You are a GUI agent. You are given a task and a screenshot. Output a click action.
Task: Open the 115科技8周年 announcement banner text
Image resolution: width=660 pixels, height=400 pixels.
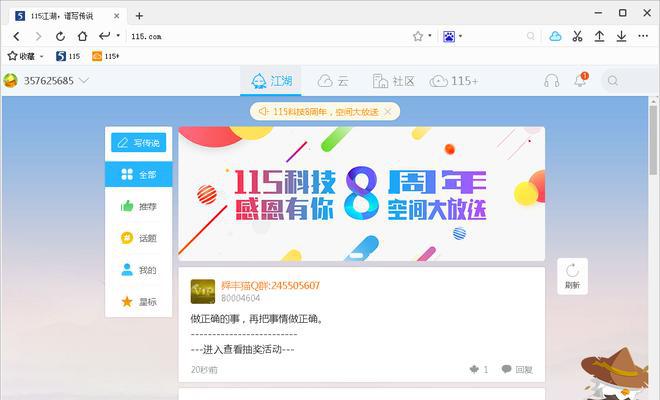[325, 112]
